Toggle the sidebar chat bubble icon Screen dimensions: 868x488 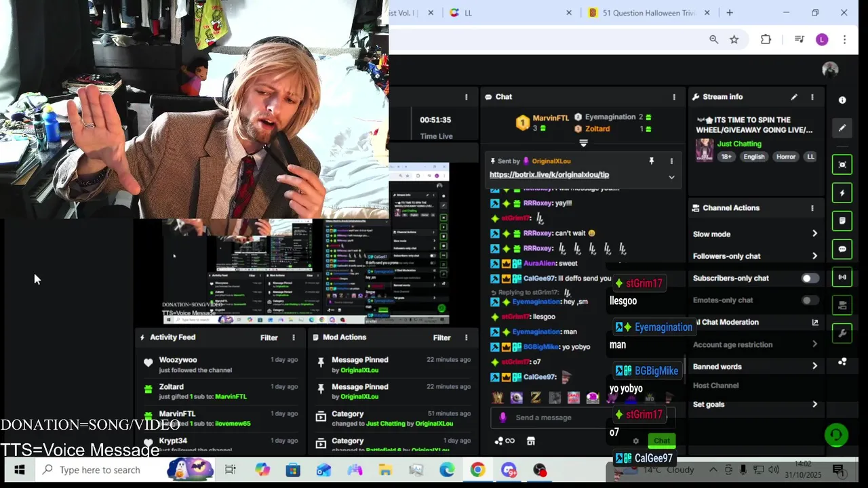[842, 249]
